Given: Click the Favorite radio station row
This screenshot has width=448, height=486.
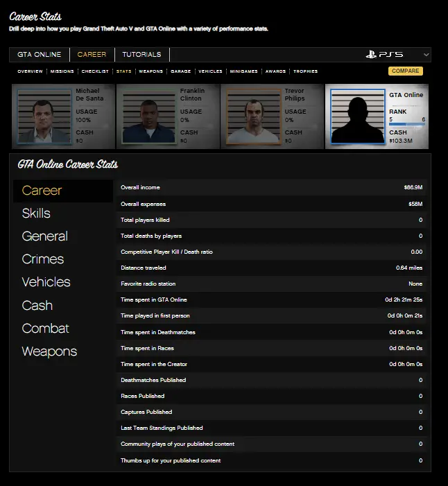Looking at the screenshot, I should point(271,284).
